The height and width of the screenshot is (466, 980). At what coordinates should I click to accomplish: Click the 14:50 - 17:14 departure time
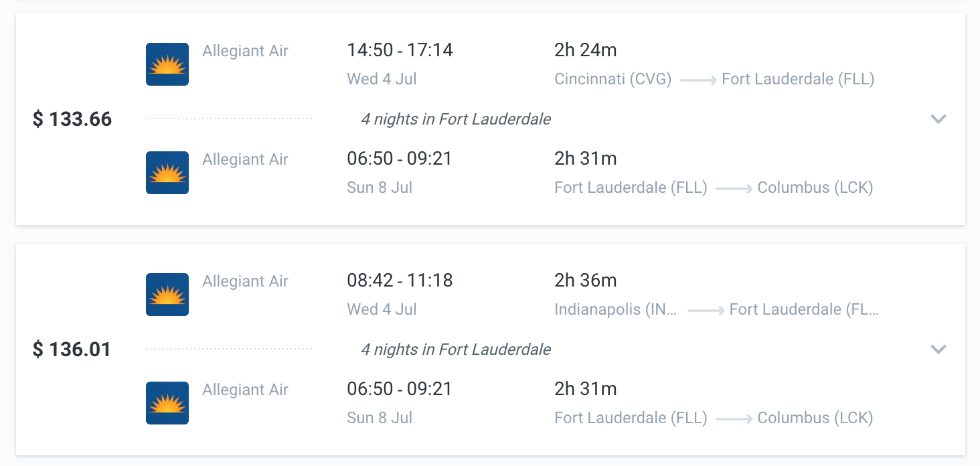[400, 50]
